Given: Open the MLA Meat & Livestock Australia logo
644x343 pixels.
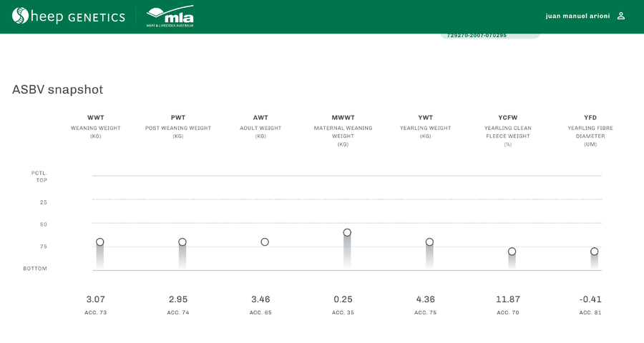Looking at the screenshot, I should click(170, 16).
